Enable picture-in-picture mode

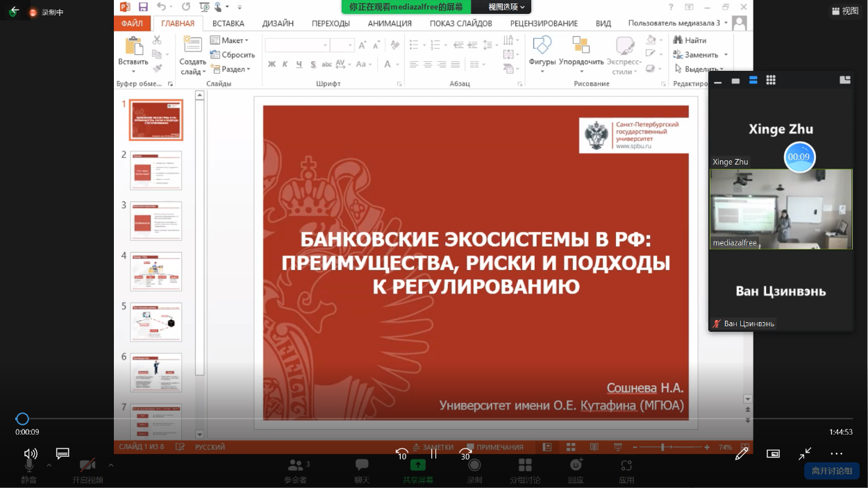coord(773,453)
